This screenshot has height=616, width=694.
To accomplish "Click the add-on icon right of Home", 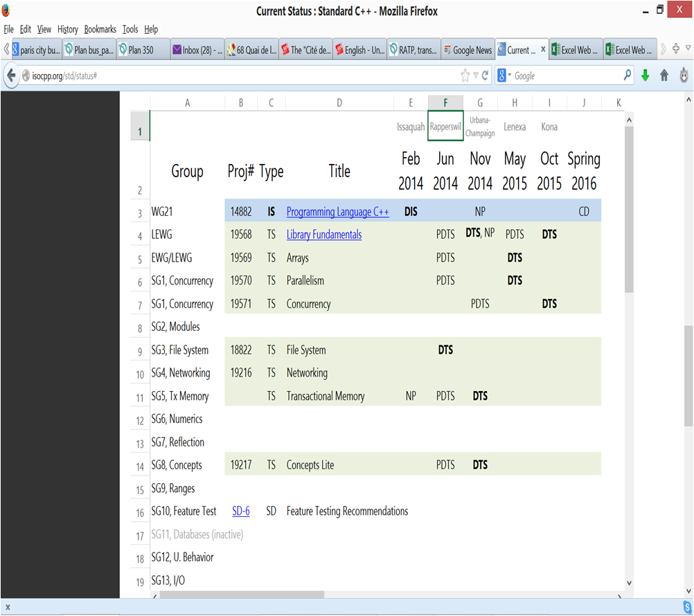I will coord(684,75).
